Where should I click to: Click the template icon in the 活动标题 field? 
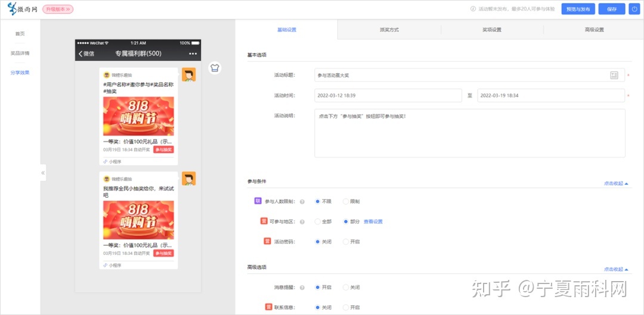[x=614, y=75]
